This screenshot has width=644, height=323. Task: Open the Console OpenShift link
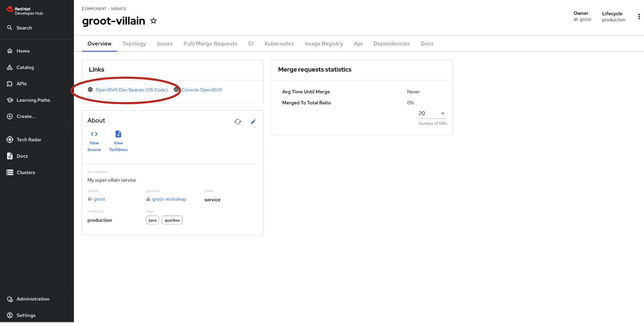click(202, 90)
